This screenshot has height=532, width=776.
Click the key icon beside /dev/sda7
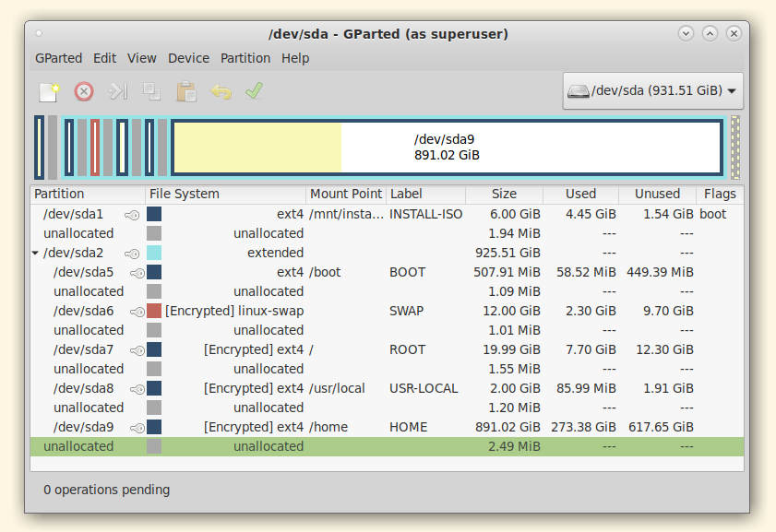tap(137, 350)
